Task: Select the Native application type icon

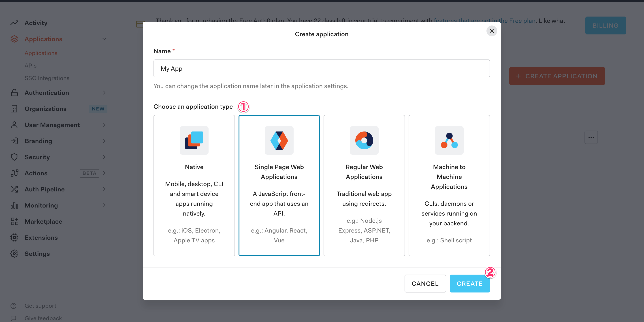Action: pos(194,140)
